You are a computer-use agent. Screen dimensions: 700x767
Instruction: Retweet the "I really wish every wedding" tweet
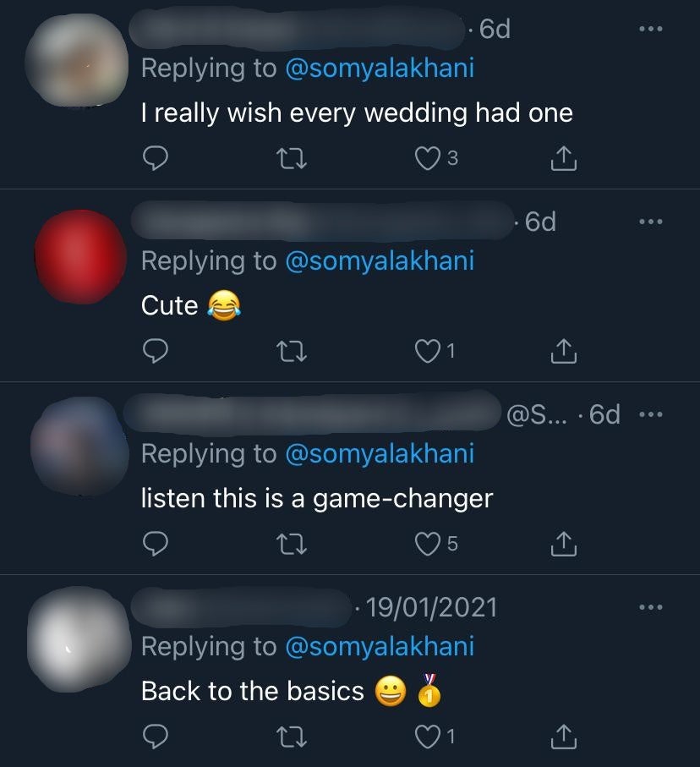293,158
